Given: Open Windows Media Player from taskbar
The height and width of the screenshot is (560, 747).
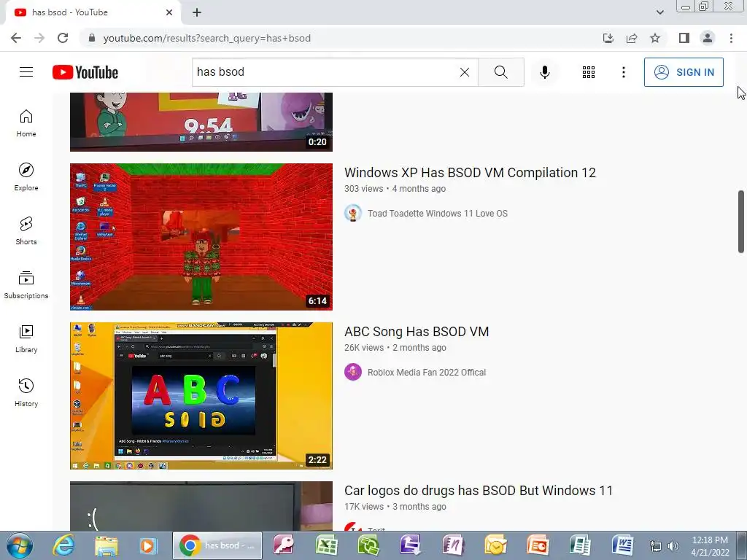Looking at the screenshot, I should 147,545.
